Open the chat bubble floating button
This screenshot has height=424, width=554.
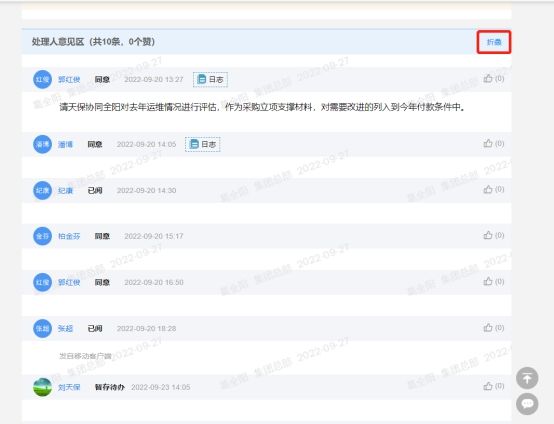pyautogui.click(x=527, y=404)
